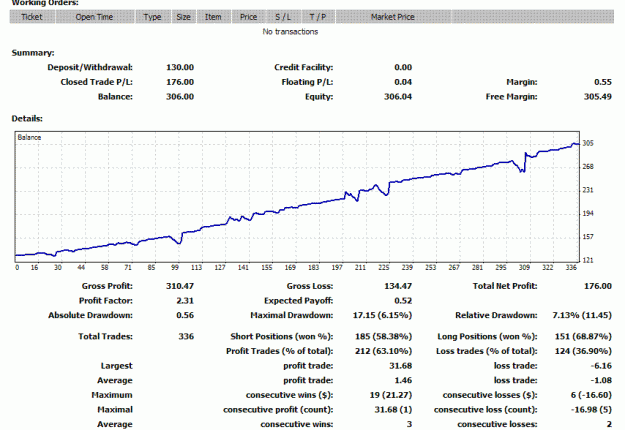Click the Largest row label
This screenshot has width=625, height=430.
[x=116, y=366]
